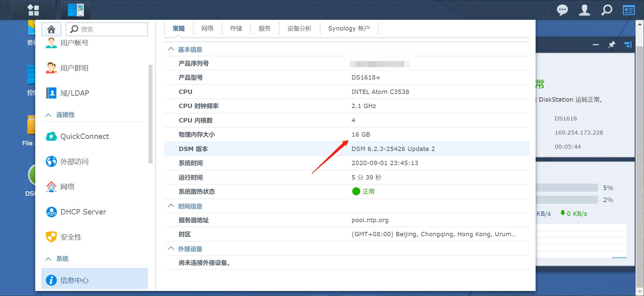
Task: Select the pool.ntp.org server address
Action: (370, 220)
